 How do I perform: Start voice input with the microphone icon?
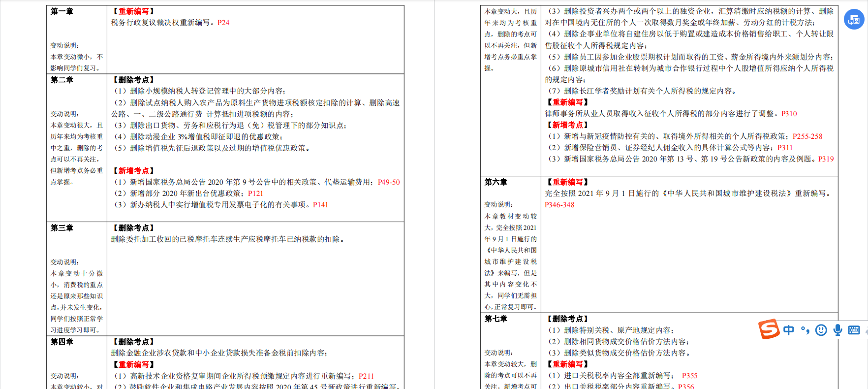tap(837, 330)
